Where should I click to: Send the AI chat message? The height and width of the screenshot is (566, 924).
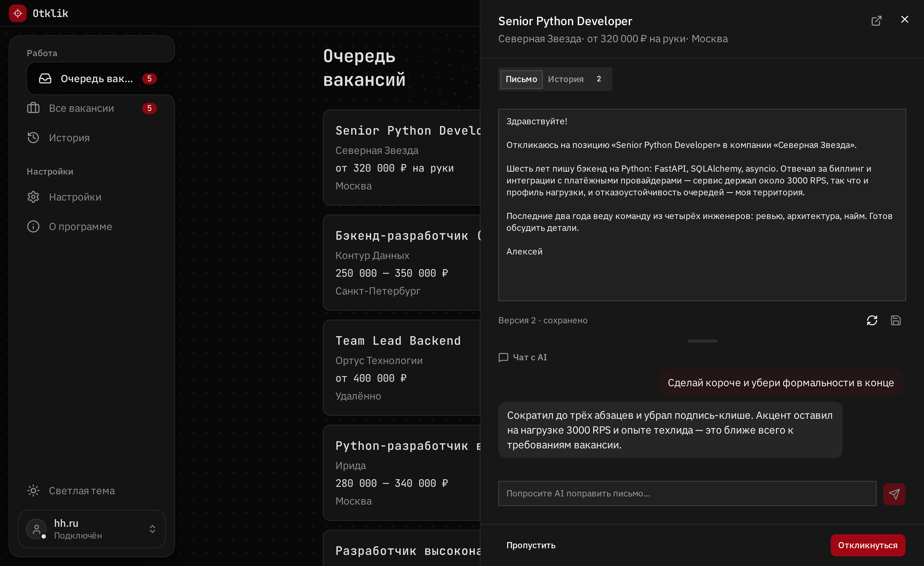point(894,494)
